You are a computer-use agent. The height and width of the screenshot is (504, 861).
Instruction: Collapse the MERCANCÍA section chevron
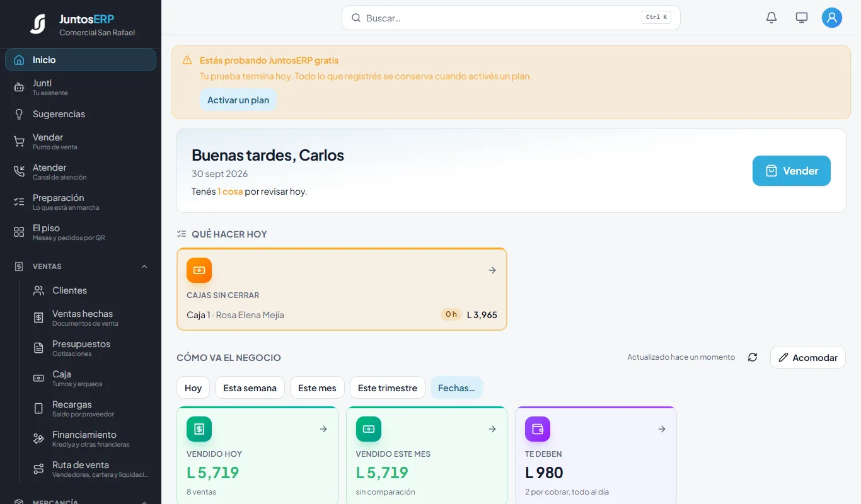pos(144,501)
